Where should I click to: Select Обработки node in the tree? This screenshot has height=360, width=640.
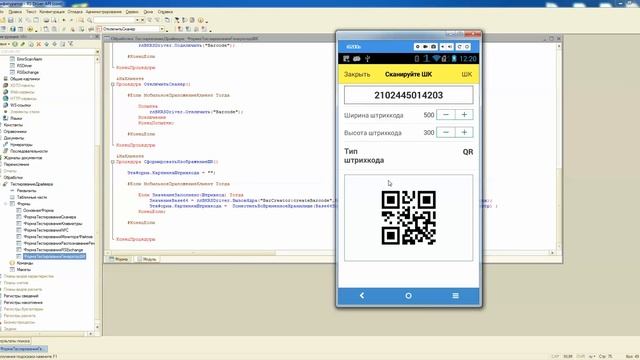click(x=13, y=178)
